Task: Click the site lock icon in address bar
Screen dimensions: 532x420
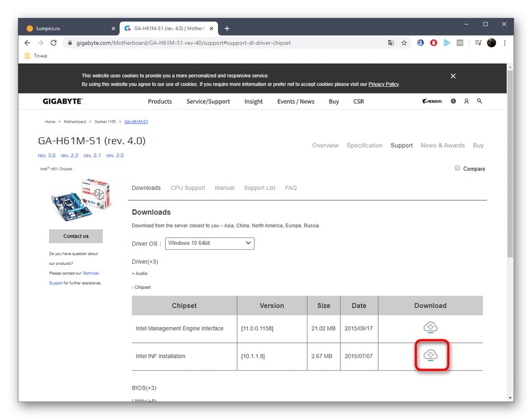Action: pyautogui.click(x=70, y=43)
